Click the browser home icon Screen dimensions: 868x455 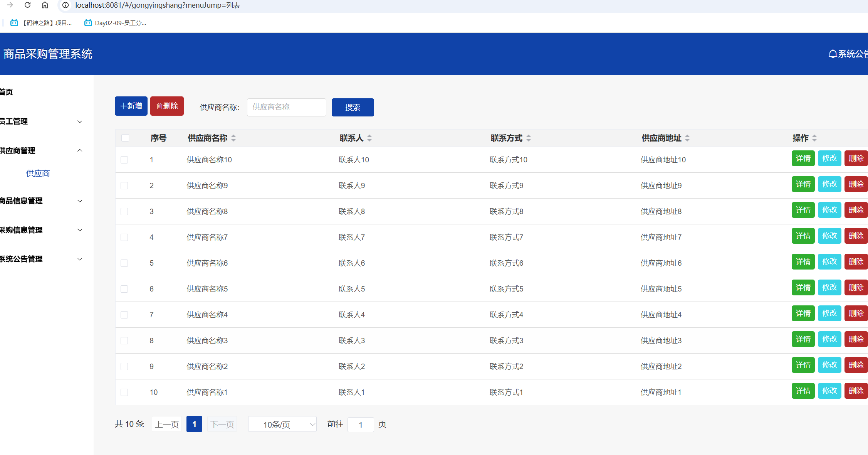45,5
